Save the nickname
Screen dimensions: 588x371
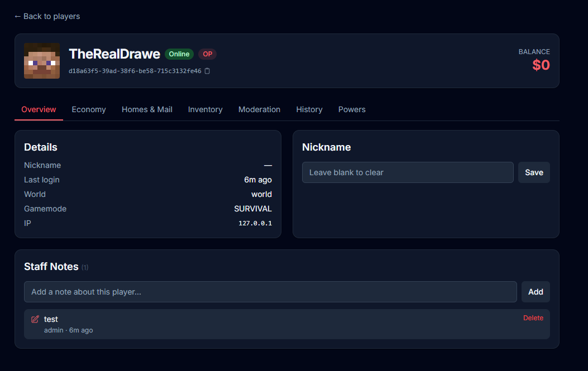point(534,172)
